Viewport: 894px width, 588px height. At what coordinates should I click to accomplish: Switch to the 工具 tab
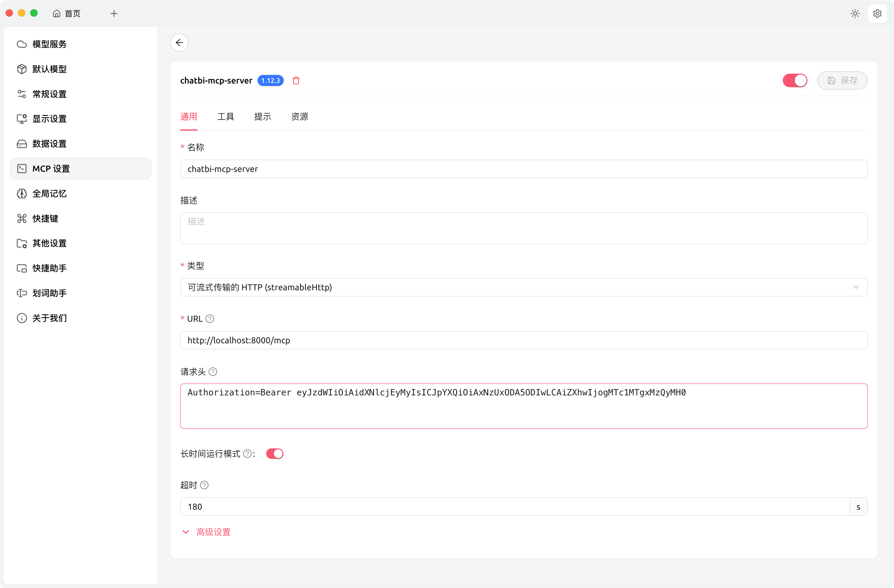click(x=226, y=117)
